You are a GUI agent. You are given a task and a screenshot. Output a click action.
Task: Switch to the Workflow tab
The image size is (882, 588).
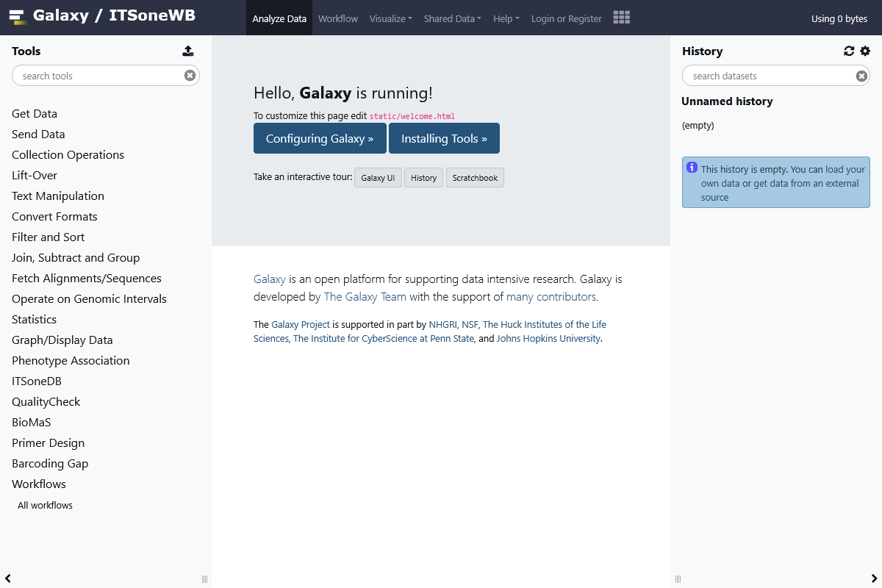pos(337,18)
